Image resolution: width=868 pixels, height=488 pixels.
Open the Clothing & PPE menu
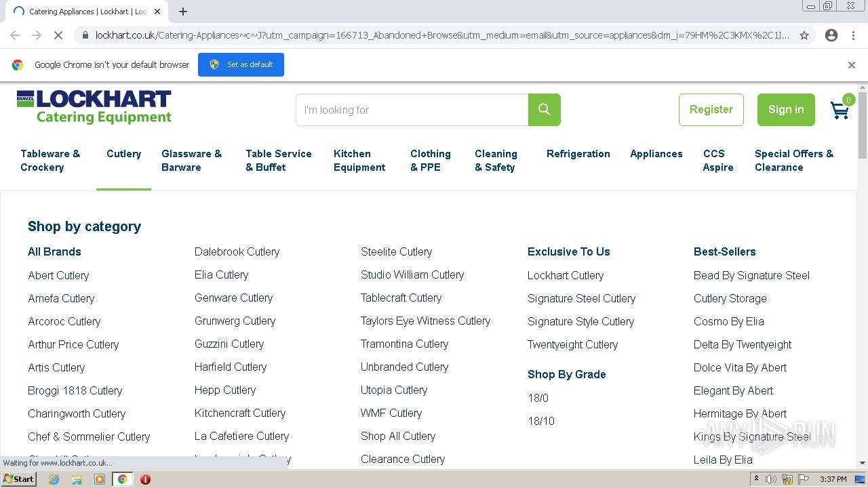pos(431,161)
